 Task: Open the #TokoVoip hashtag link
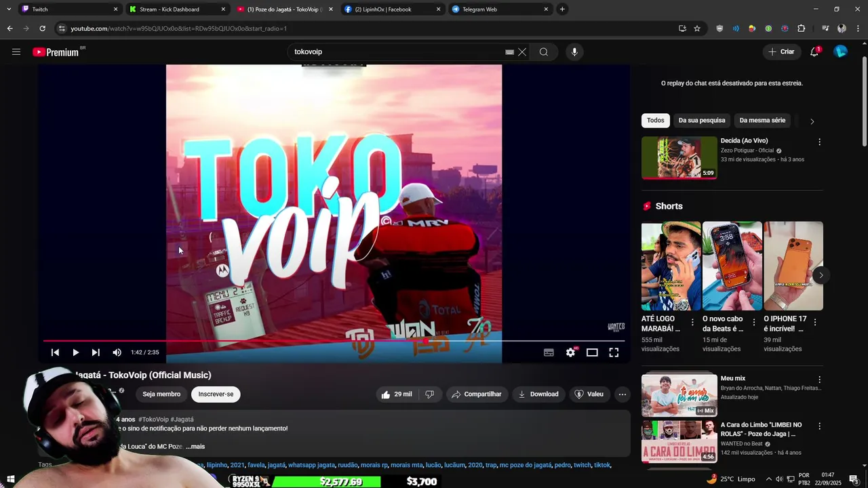click(153, 420)
